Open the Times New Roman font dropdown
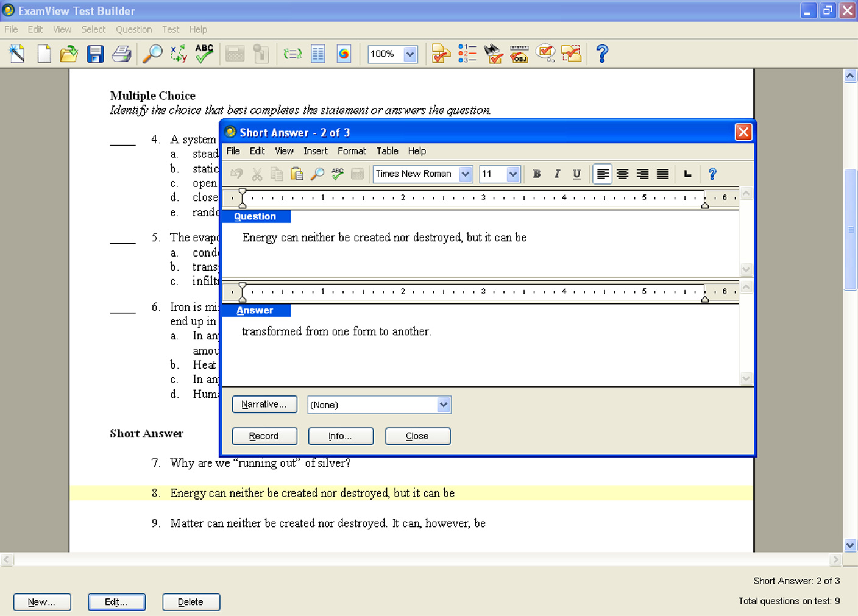The width and height of the screenshot is (858, 616). 466,174
